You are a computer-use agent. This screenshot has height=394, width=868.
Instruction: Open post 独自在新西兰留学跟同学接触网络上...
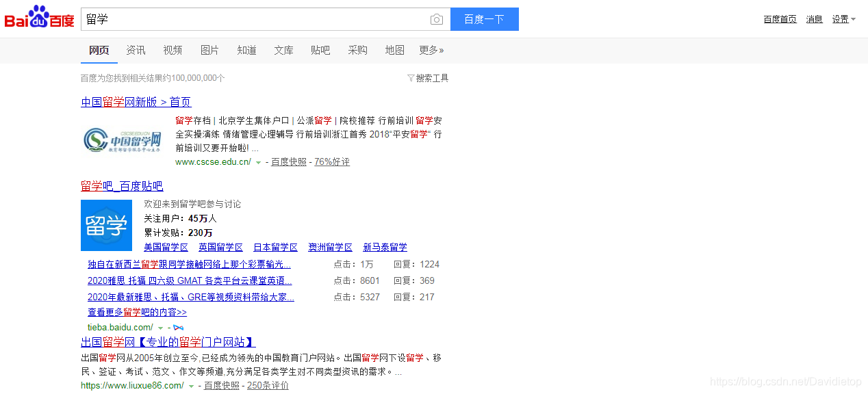(x=189, y=264)
